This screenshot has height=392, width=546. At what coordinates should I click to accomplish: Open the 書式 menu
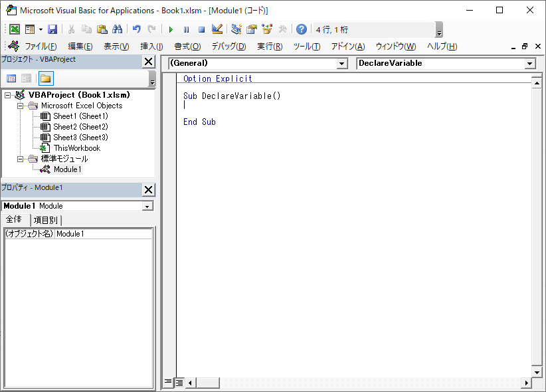[x=187, y=47]
